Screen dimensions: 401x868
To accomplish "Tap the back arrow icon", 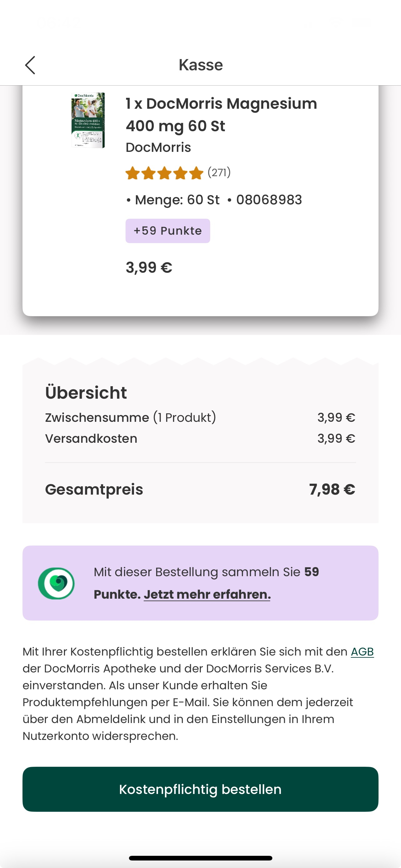I will coord(30,65).
